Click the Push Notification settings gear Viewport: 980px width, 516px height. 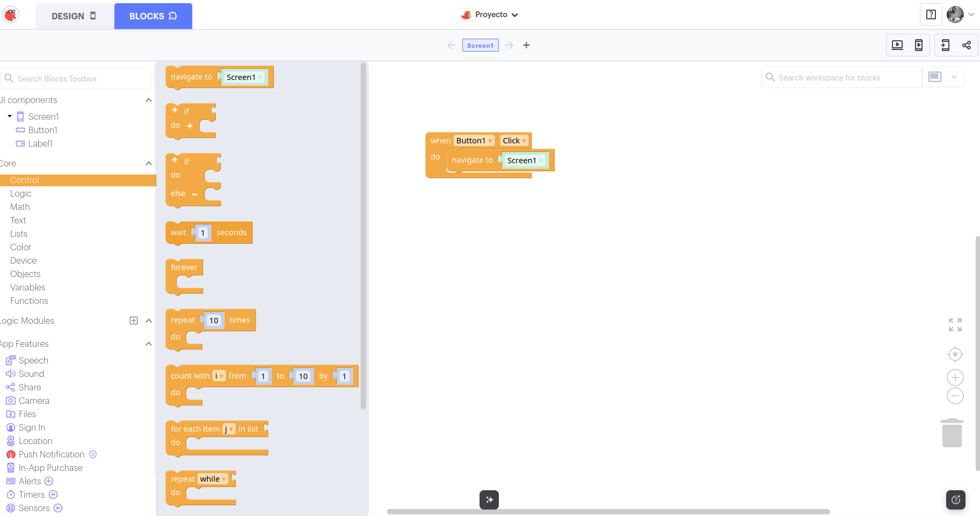coord(93,454)
